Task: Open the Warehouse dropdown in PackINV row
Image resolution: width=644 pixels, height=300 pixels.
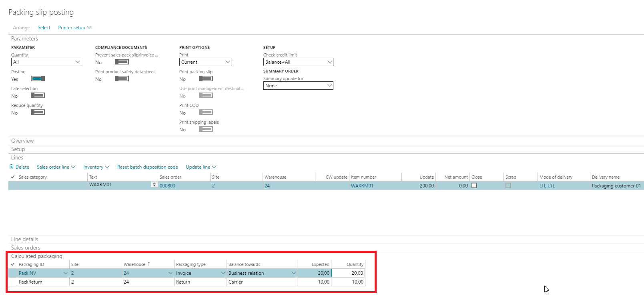Action: (171, 273)
